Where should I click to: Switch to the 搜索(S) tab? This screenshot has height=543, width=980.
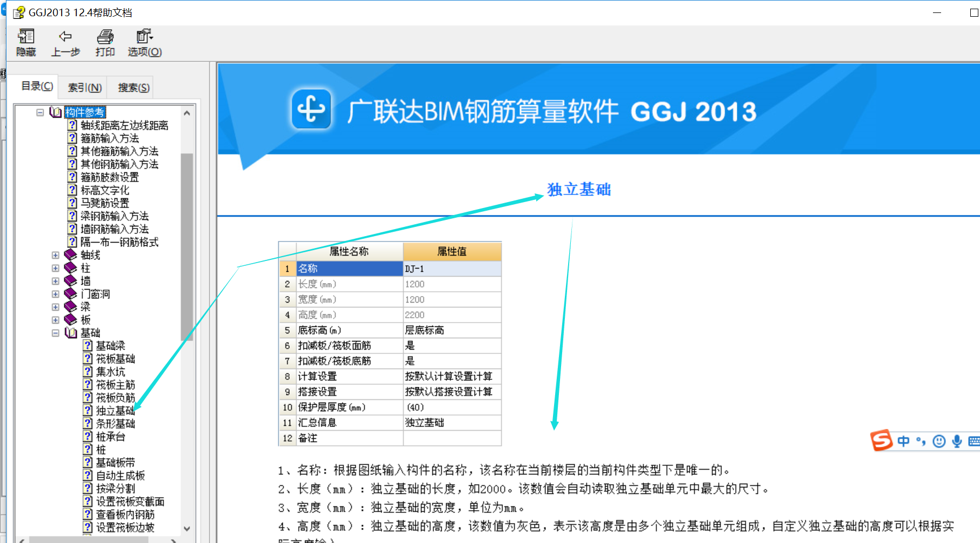133,88
